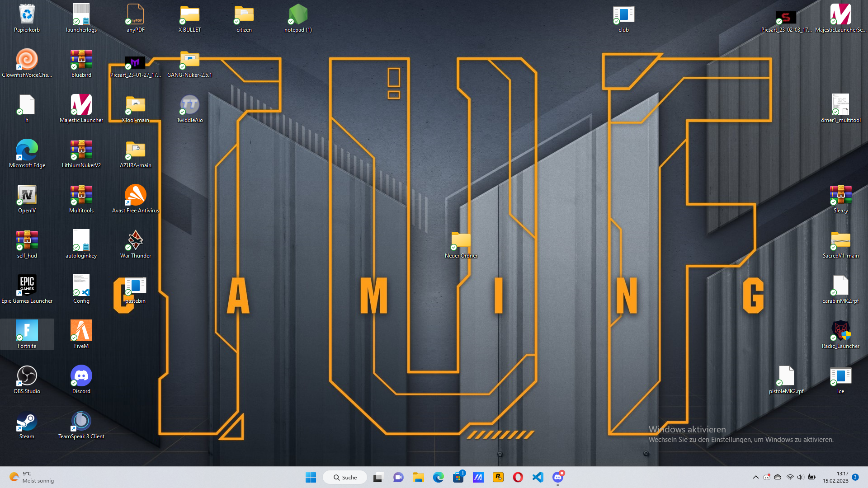
Task: Expand hidden system tray icons chevron
Action: click(x=755, y=477)
